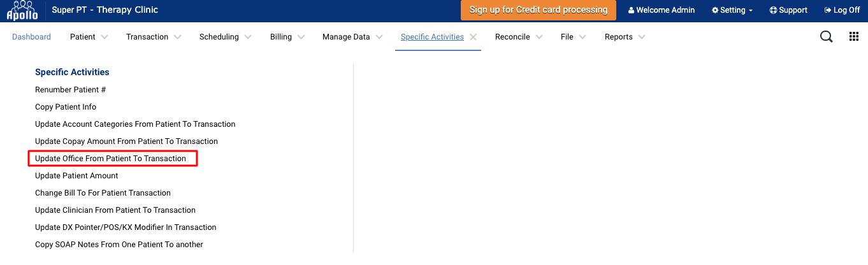This screenshot has height=265, width=868.
Task: Select the Specific Activities menu item
Action: pyautogui.click(x=432, y=37)
